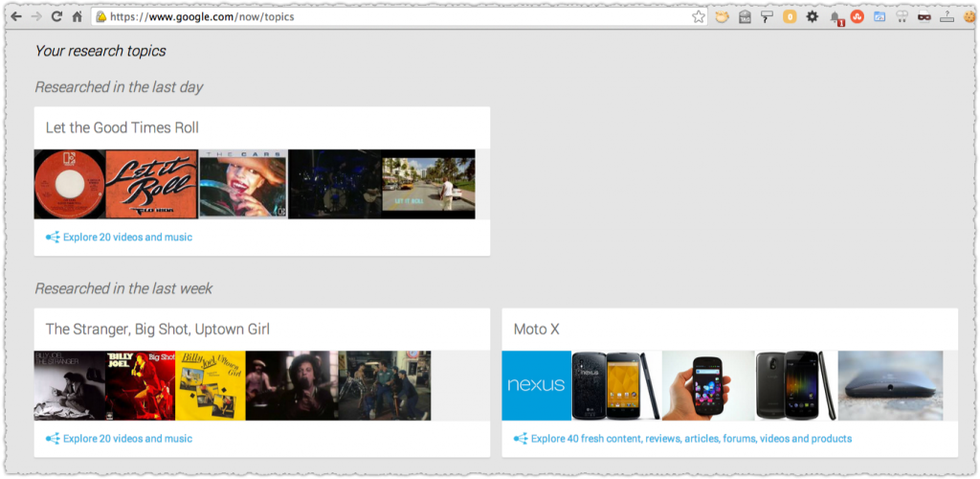The height and width of the screenshot is (479, 980).
Task: Click the Your research topics heading
Action: click(x=100, y=51)
